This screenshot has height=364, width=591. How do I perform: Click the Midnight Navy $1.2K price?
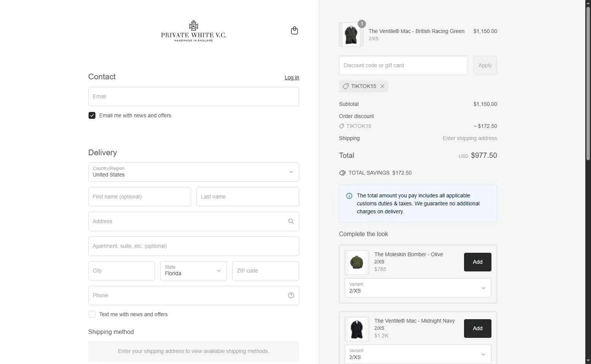[381, 336]
